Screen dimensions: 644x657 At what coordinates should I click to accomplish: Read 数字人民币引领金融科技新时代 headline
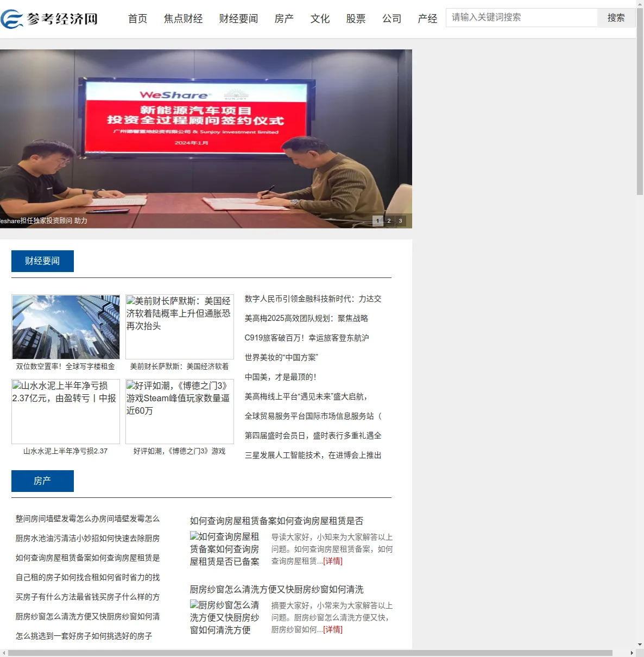pyautogui.click(x=313, y=299)
